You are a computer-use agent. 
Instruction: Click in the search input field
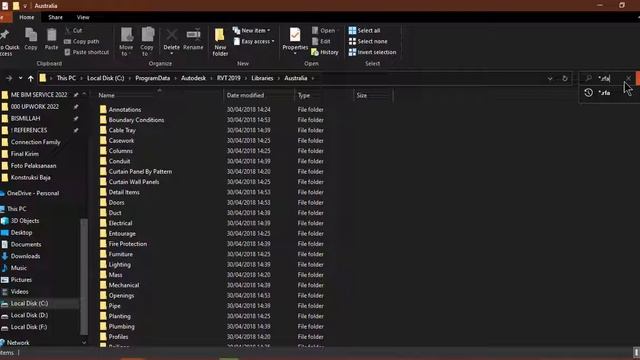pyautogui.click(x=609, y=78)
